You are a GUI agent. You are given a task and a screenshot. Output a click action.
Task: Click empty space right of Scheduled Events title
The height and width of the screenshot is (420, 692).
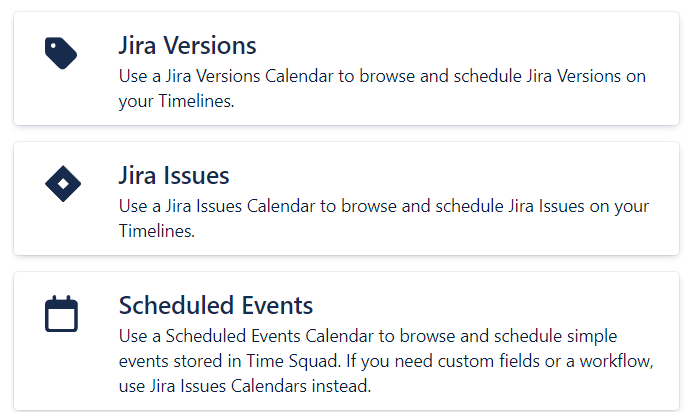[480, 305]
